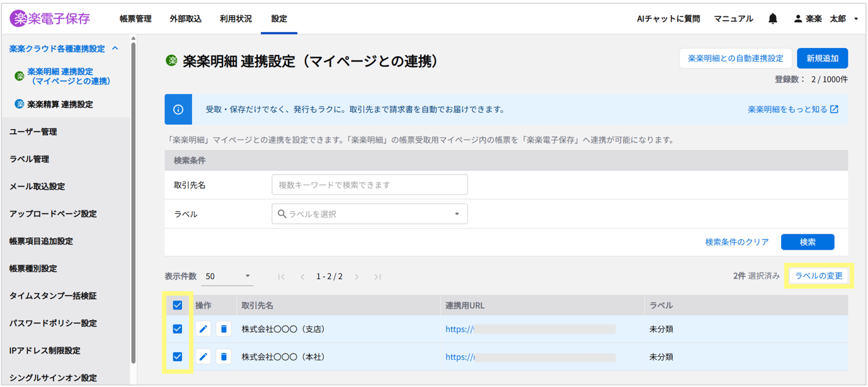
Task: Go to next page of results
Action: click(x=357, y=277)
